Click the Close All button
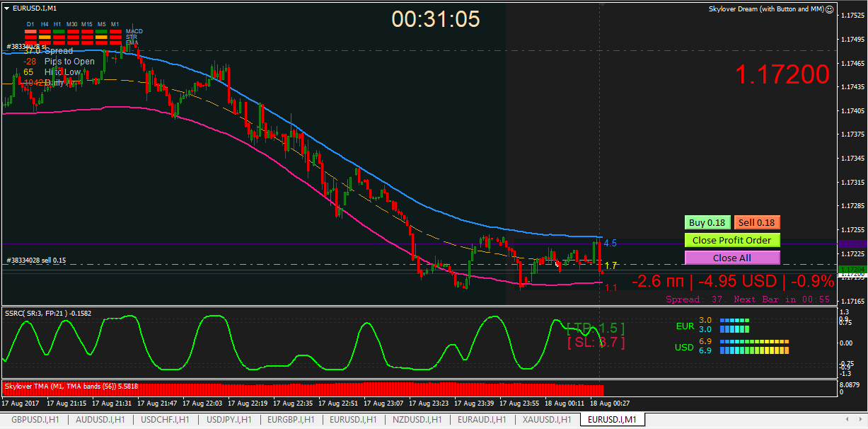Screen dimensions: 868x429 (x=732, y=258)
